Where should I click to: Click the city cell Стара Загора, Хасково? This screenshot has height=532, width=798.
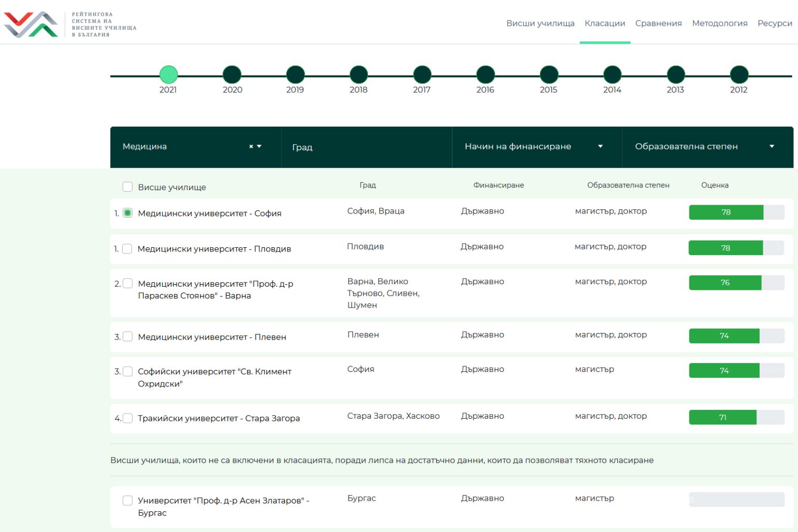coord(393,416)
